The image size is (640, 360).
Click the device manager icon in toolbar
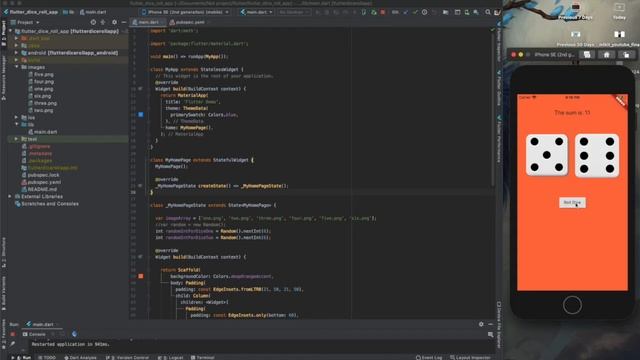[x=467, y=12]
